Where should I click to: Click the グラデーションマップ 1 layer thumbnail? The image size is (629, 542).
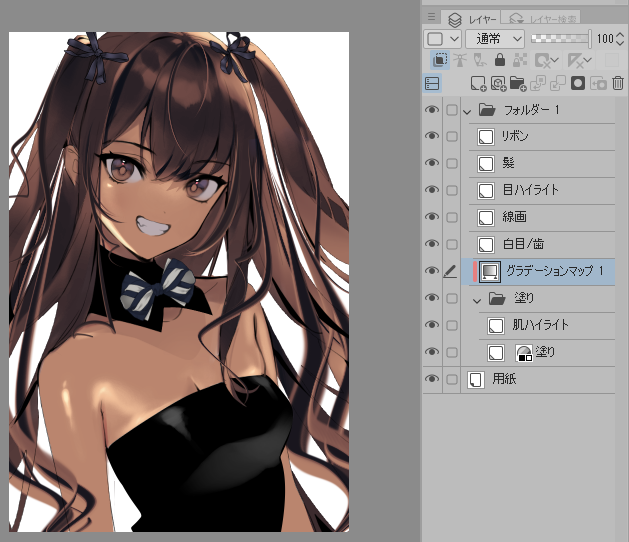[x=490, y=271]
